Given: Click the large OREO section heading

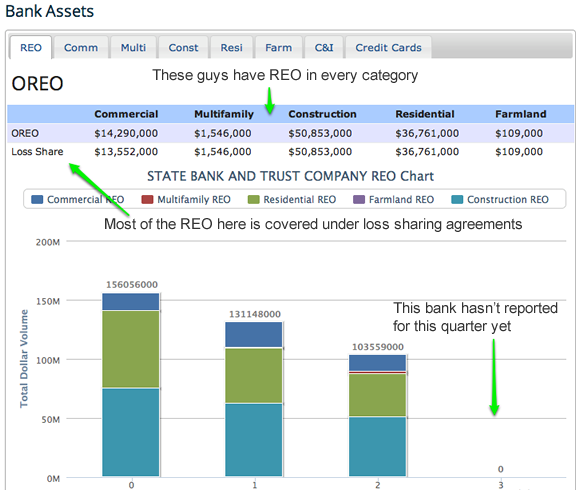Looking at the screenshot, I should click(x=37, y=84).
